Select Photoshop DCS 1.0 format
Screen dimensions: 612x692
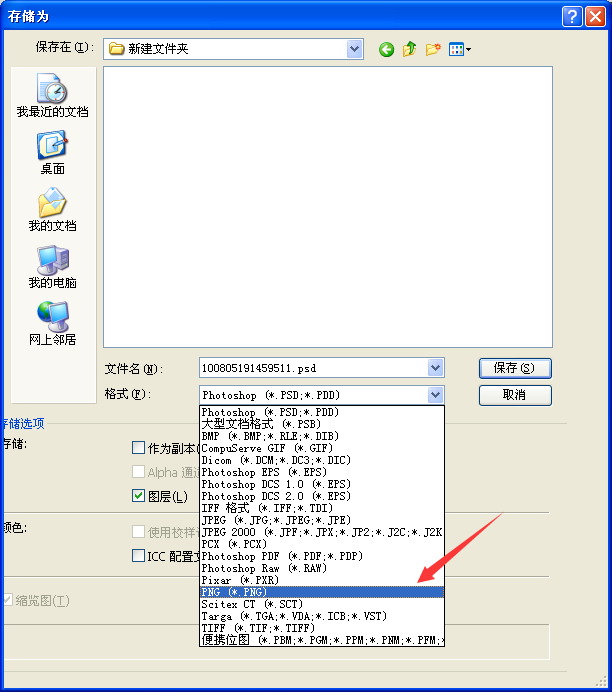(322, 484)
